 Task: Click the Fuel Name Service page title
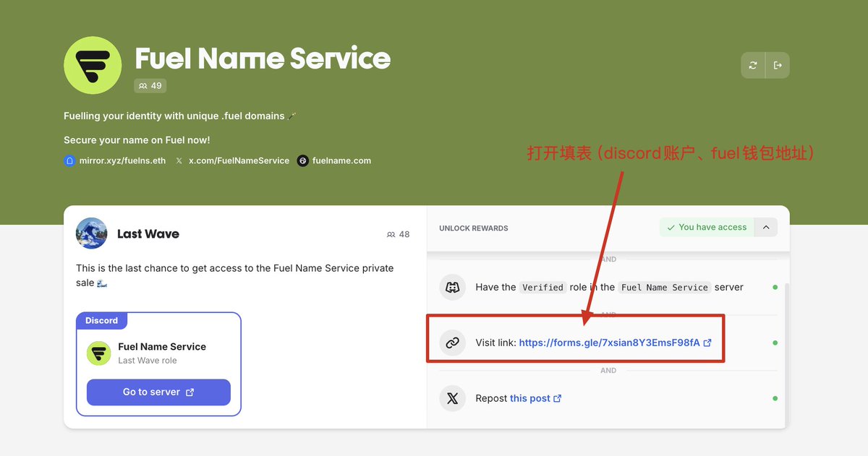click(x=263, y=58)
